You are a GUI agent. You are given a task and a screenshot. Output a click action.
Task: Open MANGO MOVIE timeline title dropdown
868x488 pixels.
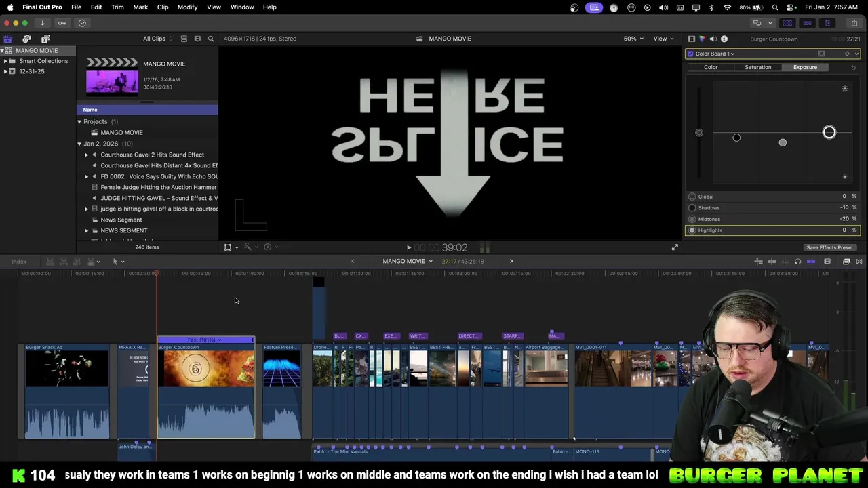pos(408,261)
